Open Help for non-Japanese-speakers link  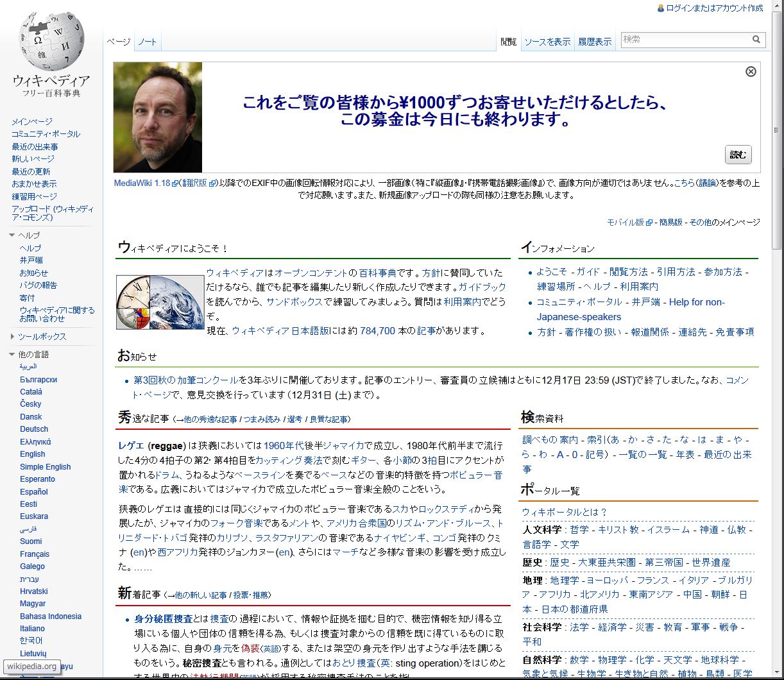click(631, 309)
